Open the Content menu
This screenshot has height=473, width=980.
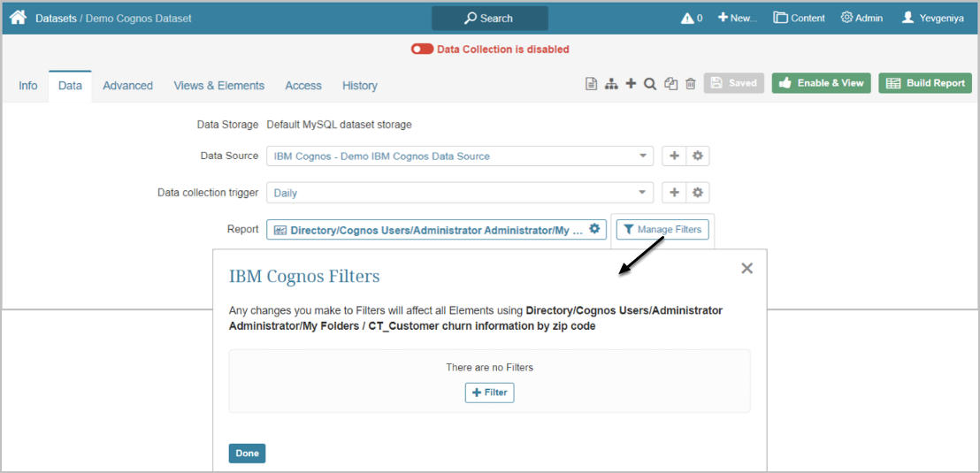coord(799,18)
